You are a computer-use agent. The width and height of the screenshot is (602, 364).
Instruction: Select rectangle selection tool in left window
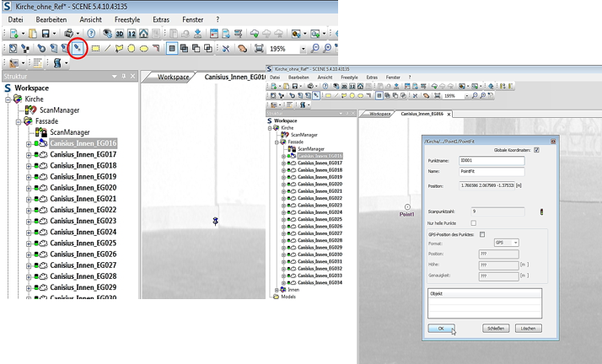(x=95, y=49)
